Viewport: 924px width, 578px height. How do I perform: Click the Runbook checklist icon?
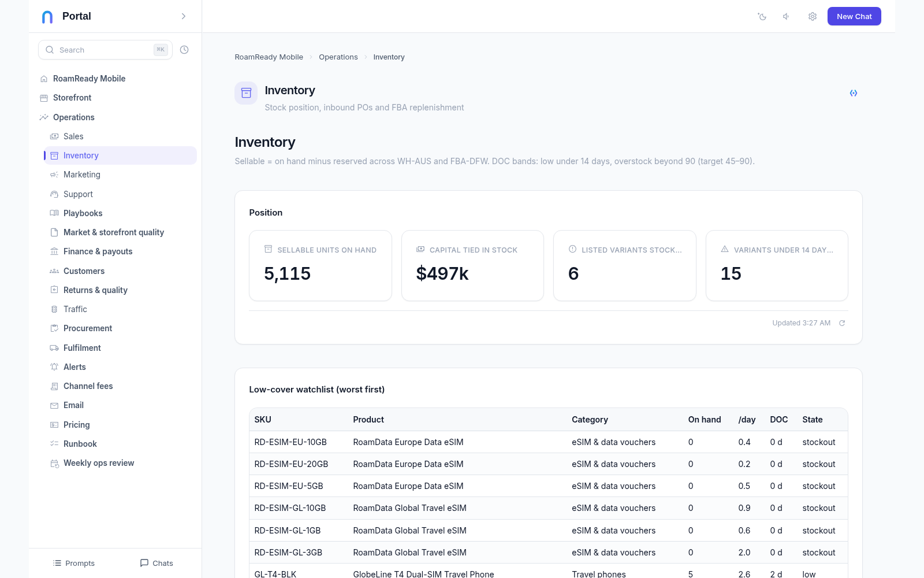[x=54, y=444]
